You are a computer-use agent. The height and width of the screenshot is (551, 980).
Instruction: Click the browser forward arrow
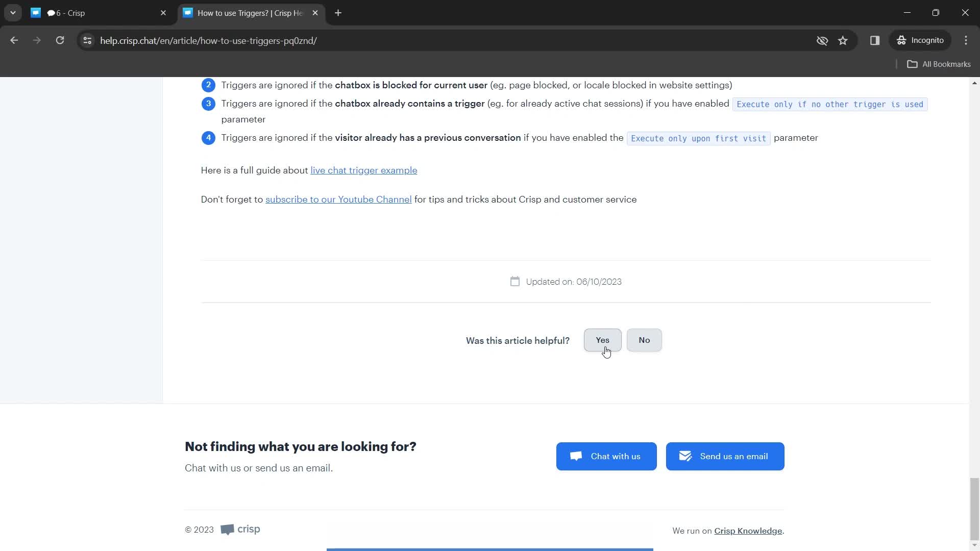coord(37,40)
